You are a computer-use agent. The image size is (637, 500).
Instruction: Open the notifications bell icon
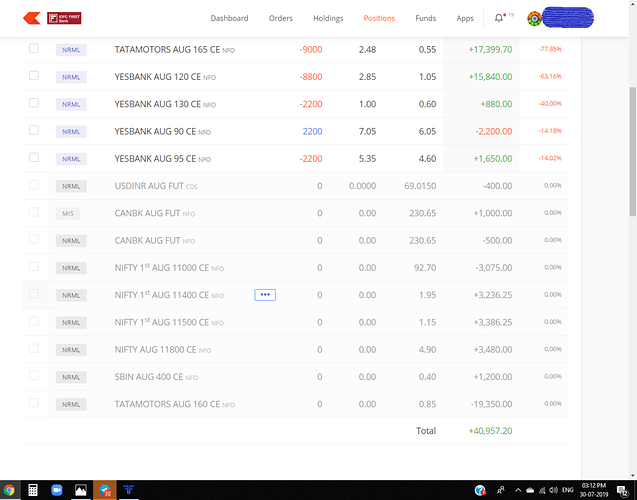tap(498, 18)
